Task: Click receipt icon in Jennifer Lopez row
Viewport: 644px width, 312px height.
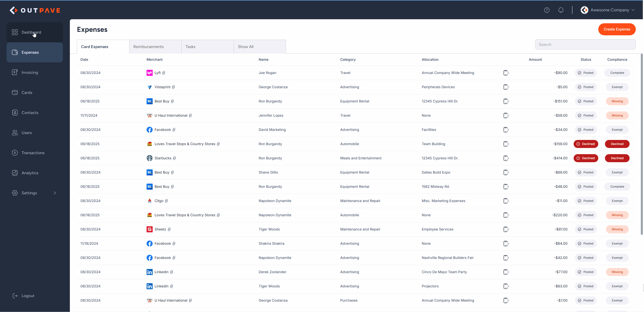Action: (506, 115)
